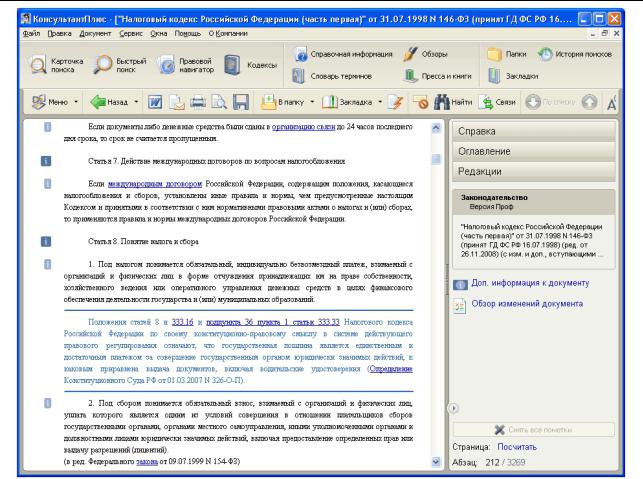Open Закладки bookmarks list

[x=513, y=76]
